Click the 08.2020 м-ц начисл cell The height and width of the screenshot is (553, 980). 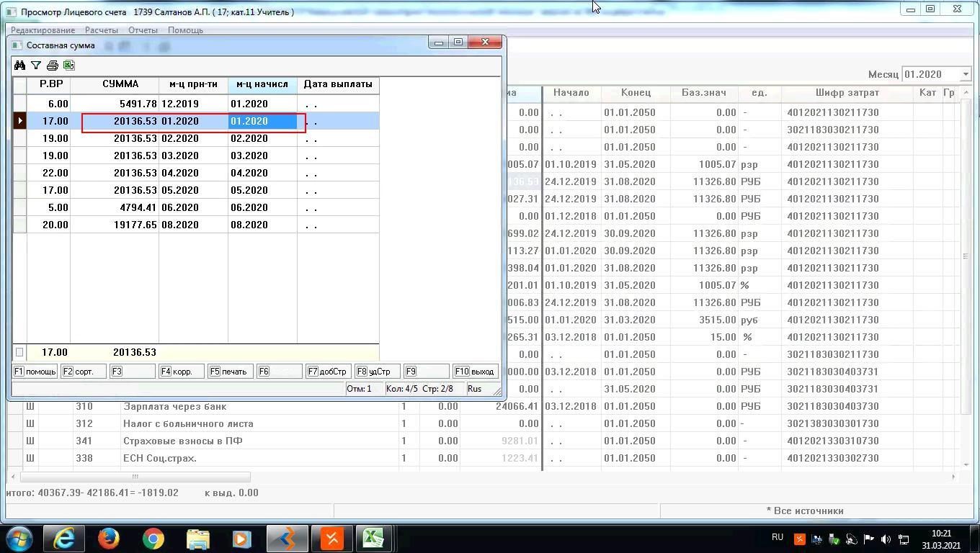[262, 225]
